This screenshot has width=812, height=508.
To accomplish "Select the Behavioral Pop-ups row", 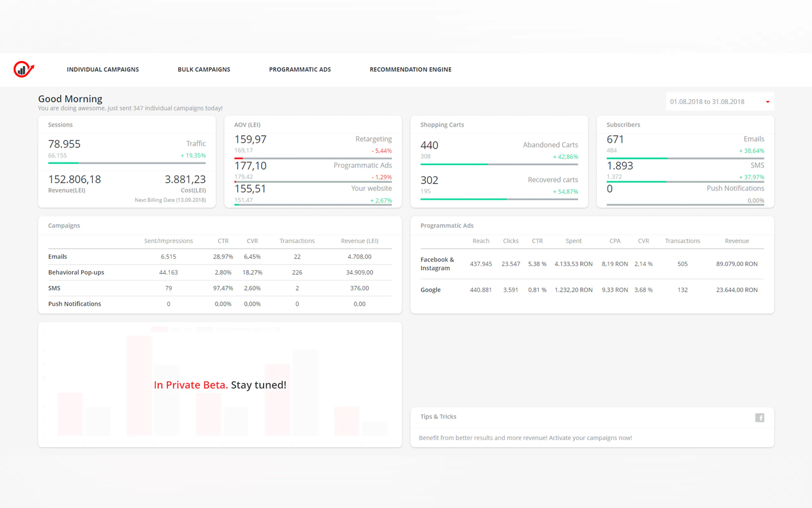I will pyautogui.click(x=76, y=273).
